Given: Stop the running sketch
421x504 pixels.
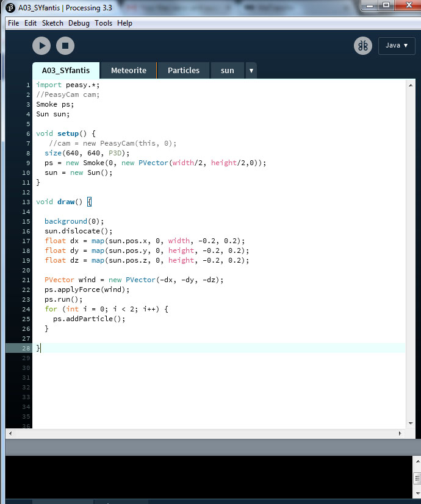Looking at the screenshot, I should [x=65, y=46].
